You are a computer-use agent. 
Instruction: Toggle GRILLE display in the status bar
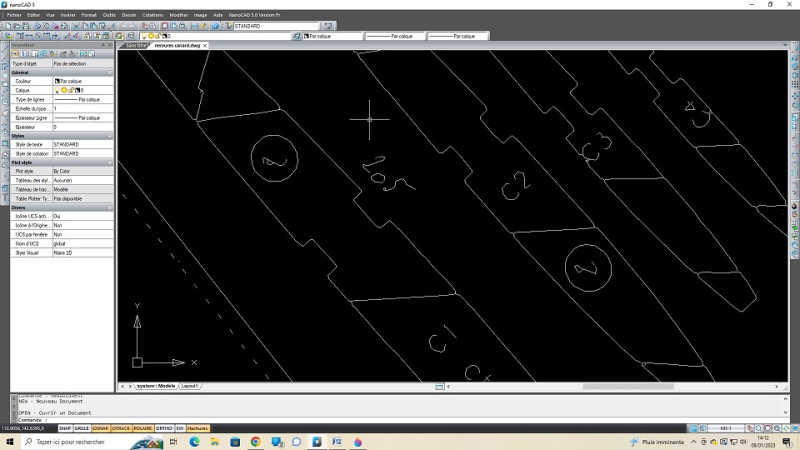click(x=82, y=429)
